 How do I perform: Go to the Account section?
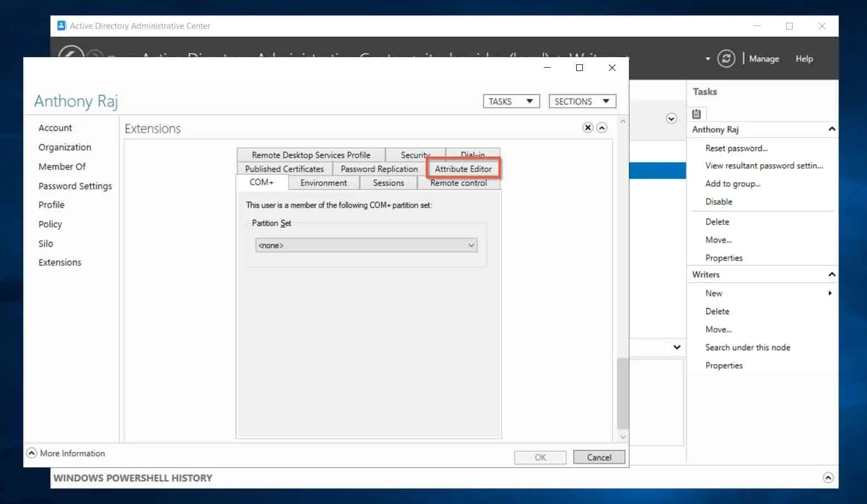coord(55,128)
